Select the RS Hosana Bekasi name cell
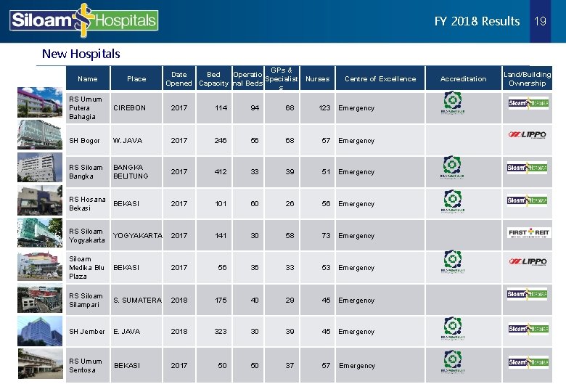This screenshot has height=392, width=566. (88, 203)
